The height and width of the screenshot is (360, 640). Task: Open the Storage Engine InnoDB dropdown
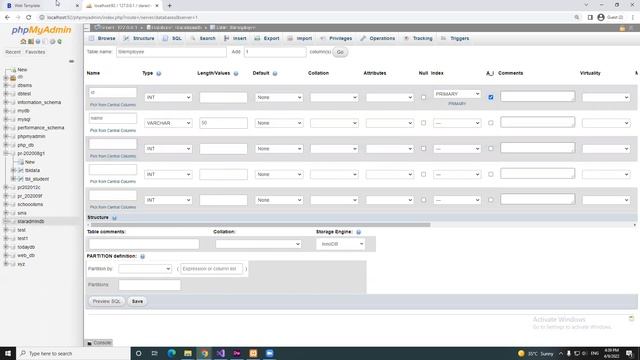point(340,244)
